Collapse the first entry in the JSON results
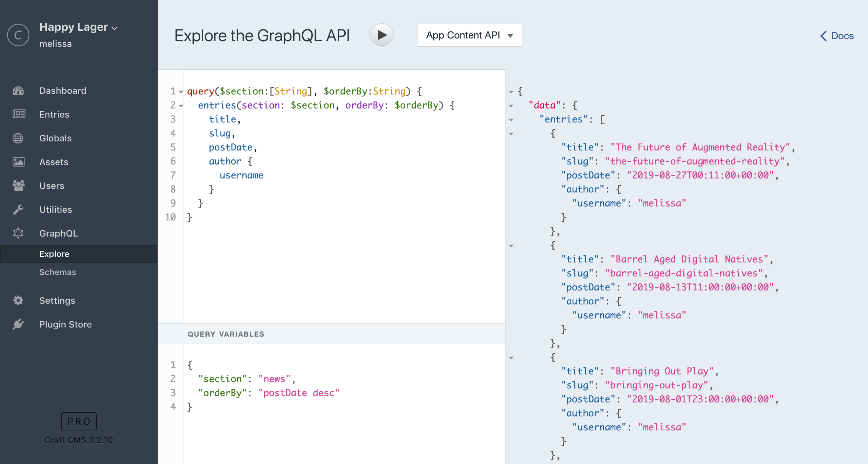This screenshot has width=868, height=464. click(x=512, y=134)
